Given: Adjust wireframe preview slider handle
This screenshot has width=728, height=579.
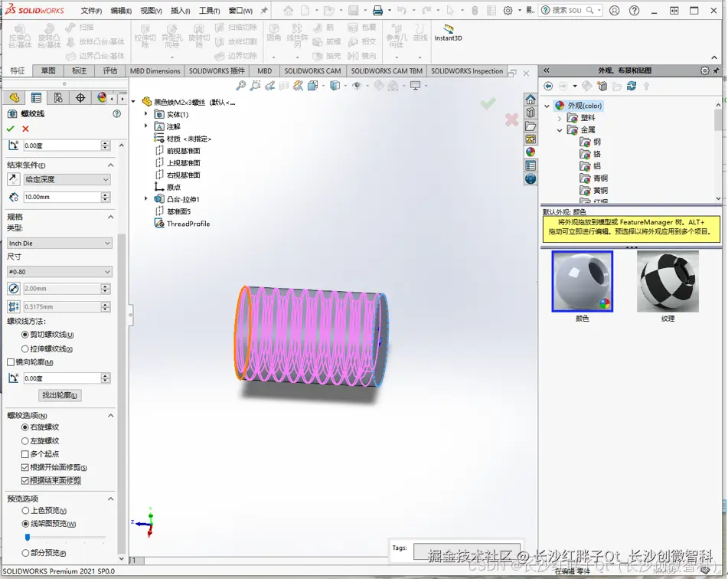Looking at the screenshot, I should [x=28, y=537].
